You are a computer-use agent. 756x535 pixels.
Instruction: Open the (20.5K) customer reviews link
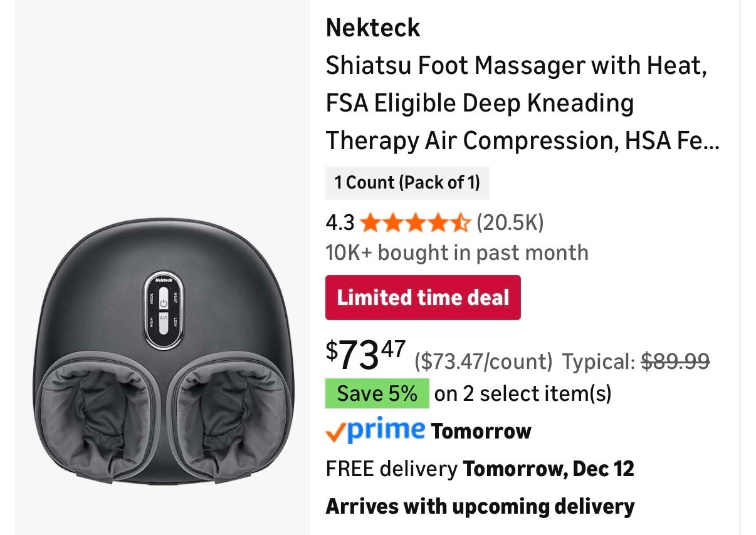tap(510, 222)
